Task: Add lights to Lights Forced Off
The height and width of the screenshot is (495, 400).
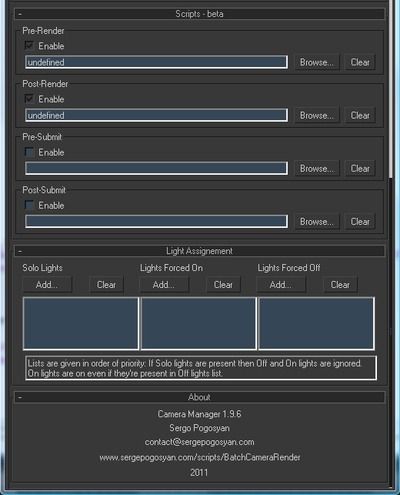Action: click(281, 285)
